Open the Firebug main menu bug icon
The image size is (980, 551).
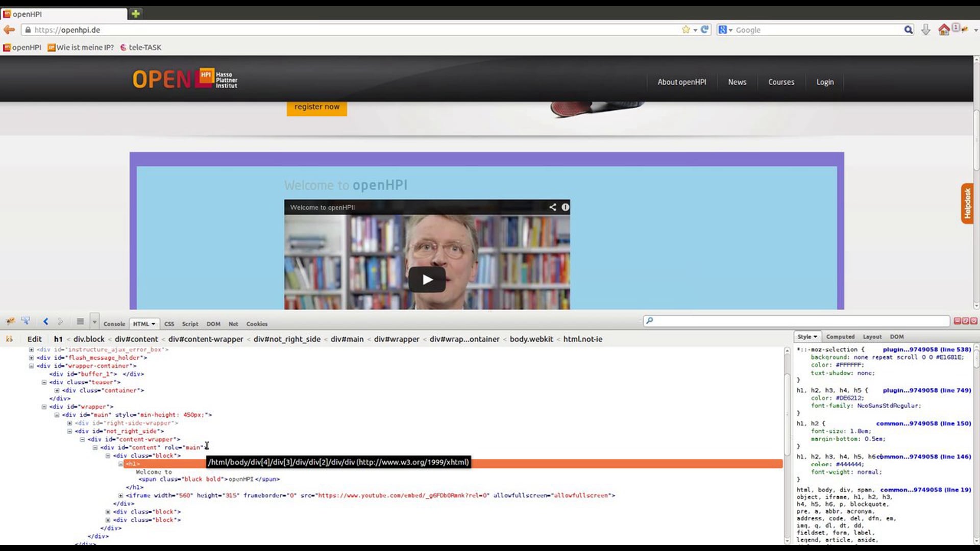pyautogui.click(x=10, y=321)
